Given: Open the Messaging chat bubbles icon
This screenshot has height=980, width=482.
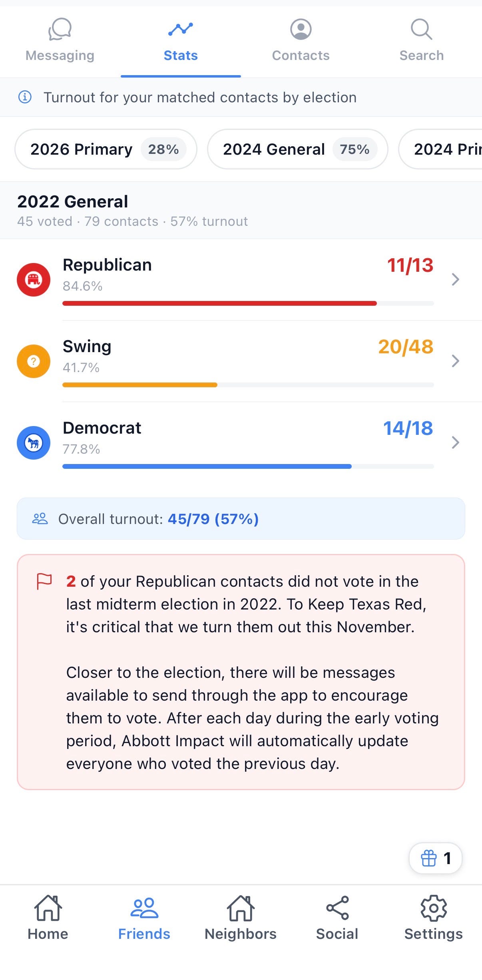Looking at the screenshot, I should point(60,29).
